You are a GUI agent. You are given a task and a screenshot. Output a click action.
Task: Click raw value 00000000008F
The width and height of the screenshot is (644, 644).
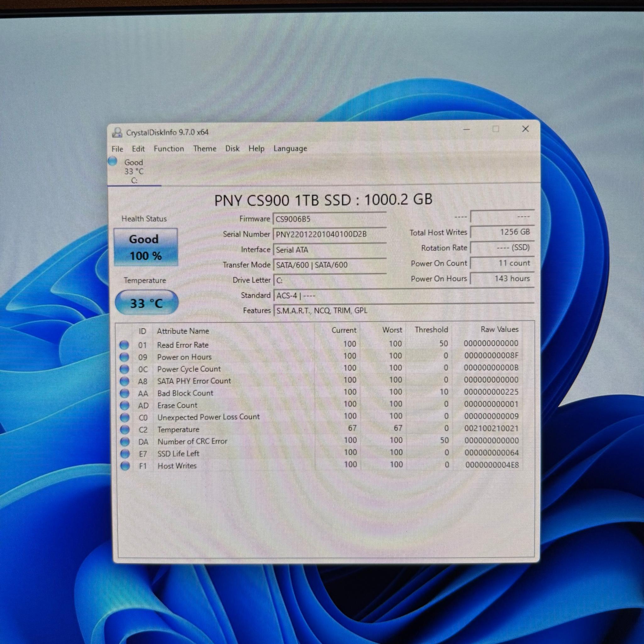[491, 356]
